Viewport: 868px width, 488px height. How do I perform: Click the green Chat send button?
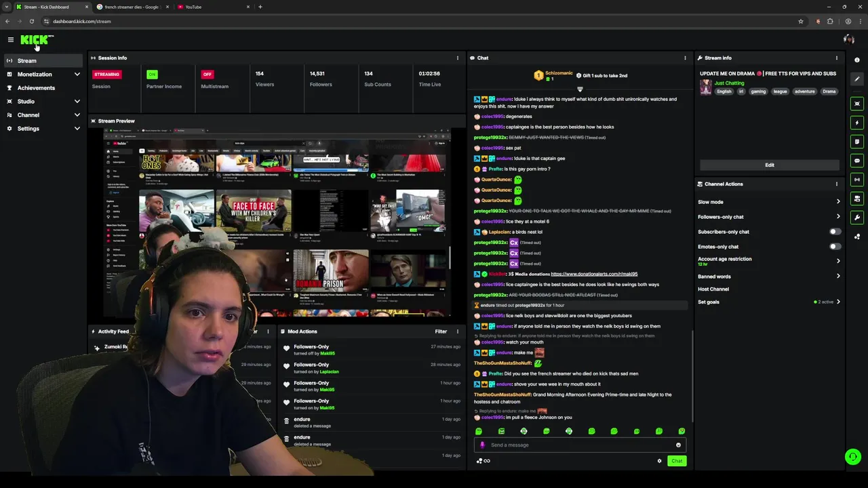coord(677,461)
